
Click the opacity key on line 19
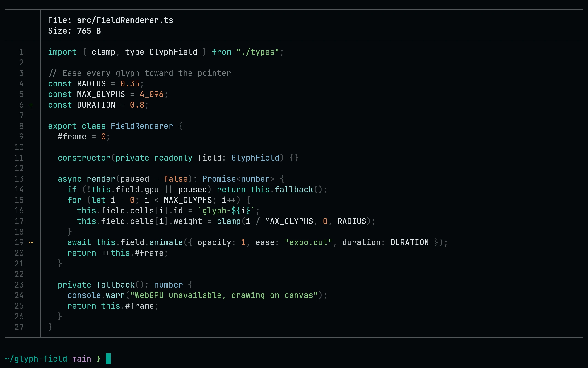214,243
